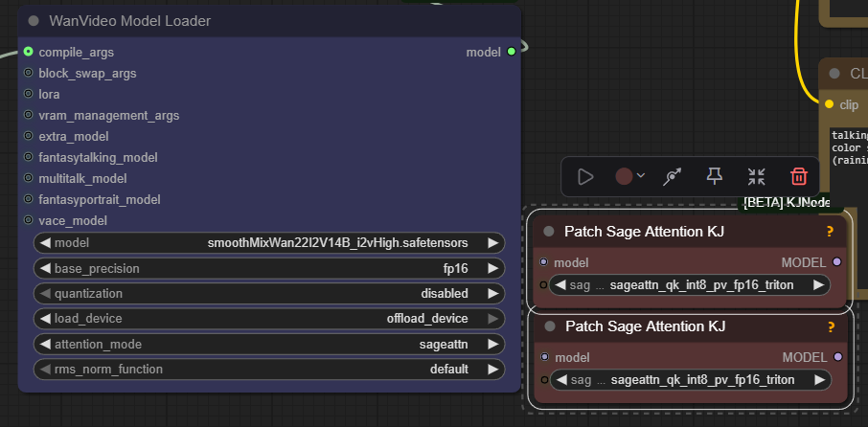Open quantization dropdown showing disabled
Screen dimensions: 868x427
(269, 293)
